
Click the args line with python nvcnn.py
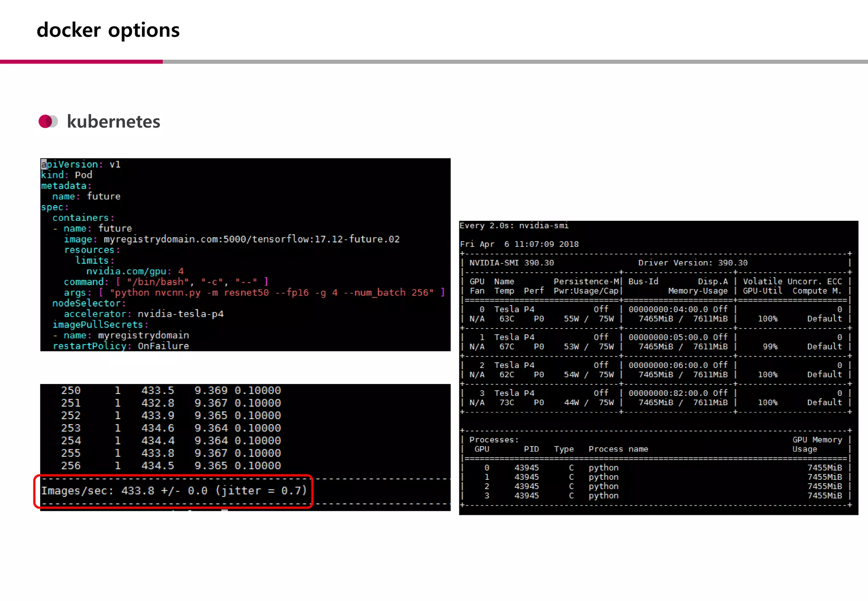pyautogui.click(x=254, y=292)
